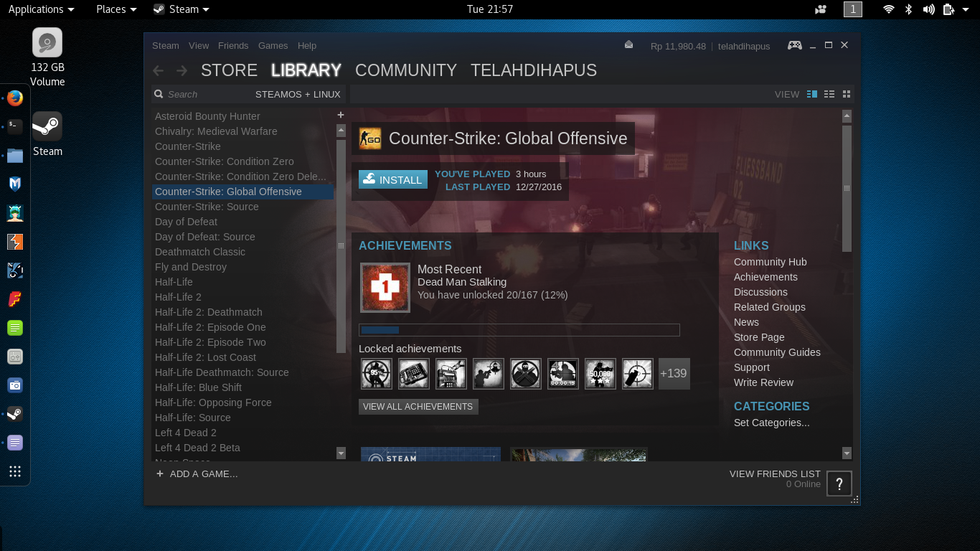The height and width of the screenshot is (551, 980).
Task: Open the STEAMOS + LINUX filter dropdown
Action: click(x=298, y=94)
